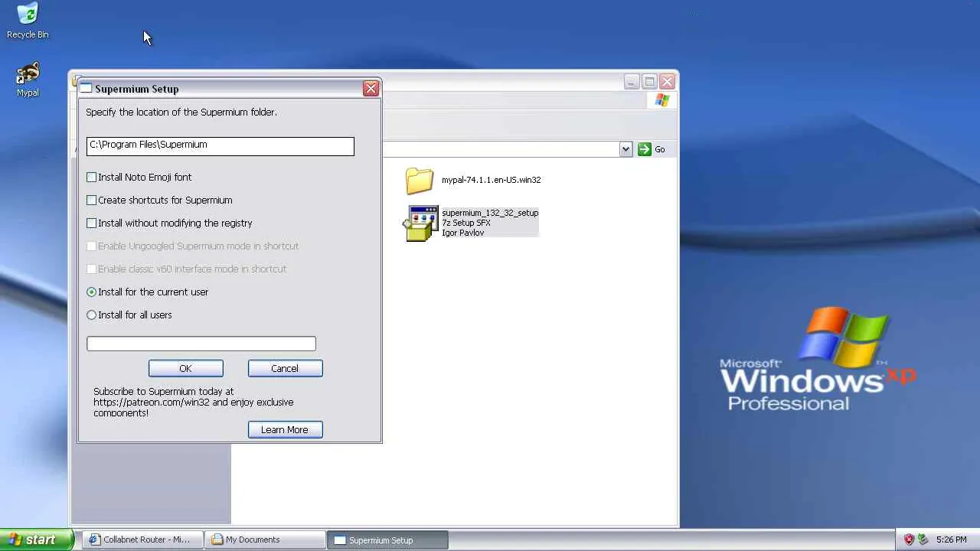Click the red Security Center shield tray icon

tap(909, 540)
